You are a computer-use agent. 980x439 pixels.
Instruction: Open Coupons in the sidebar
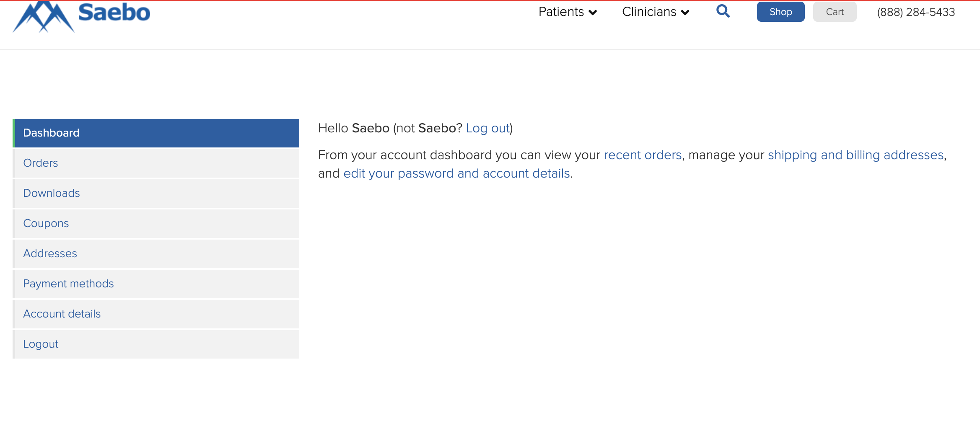pos(156,224)
